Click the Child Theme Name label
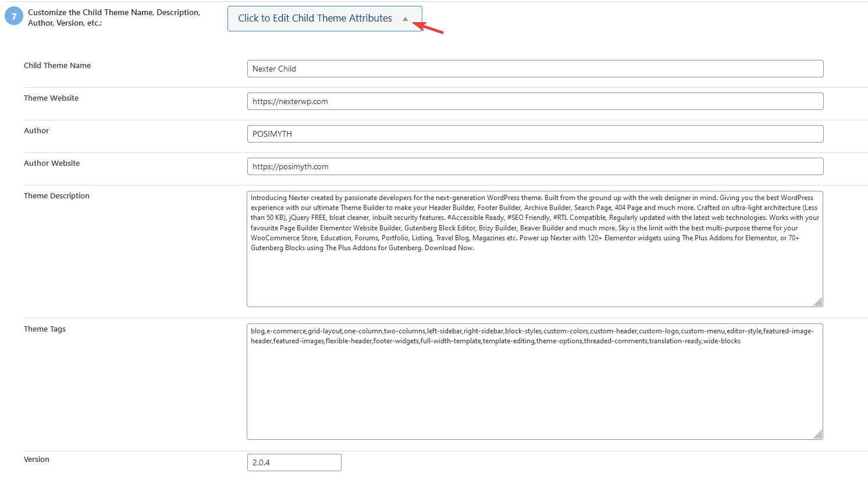 pyautogui.click(x=57, y=66)
